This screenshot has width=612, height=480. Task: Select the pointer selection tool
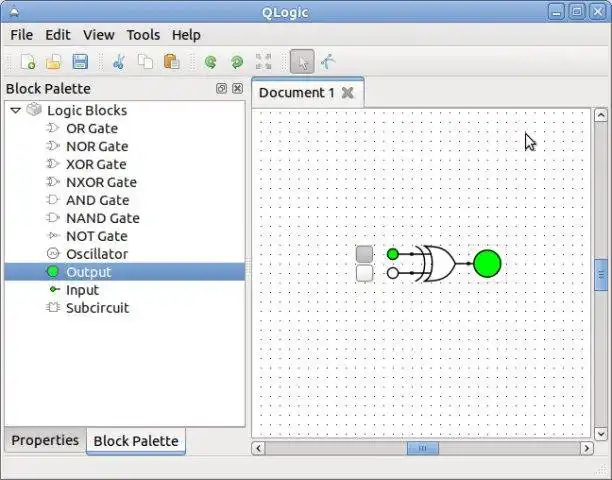(302, 61)
